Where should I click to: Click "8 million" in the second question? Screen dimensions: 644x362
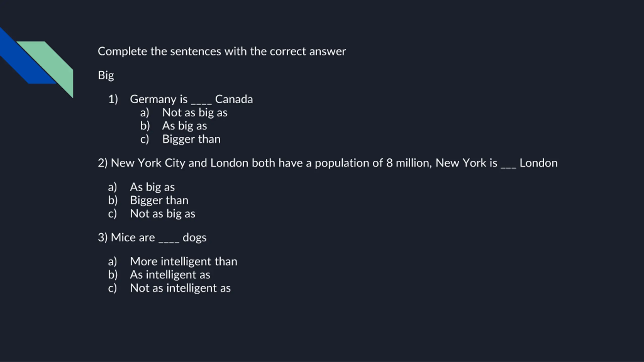[x=409, y=163]
